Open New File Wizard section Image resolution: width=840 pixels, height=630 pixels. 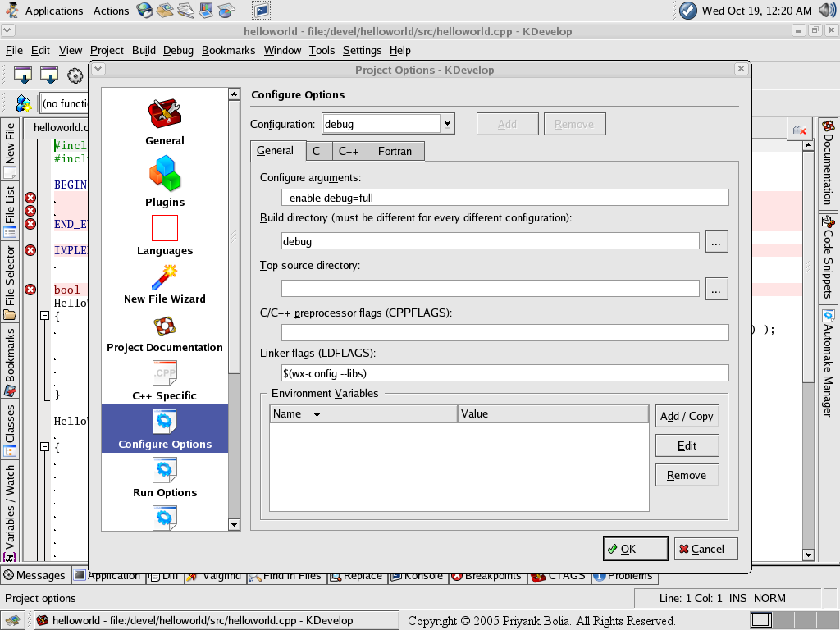click(x=164, y=285)
